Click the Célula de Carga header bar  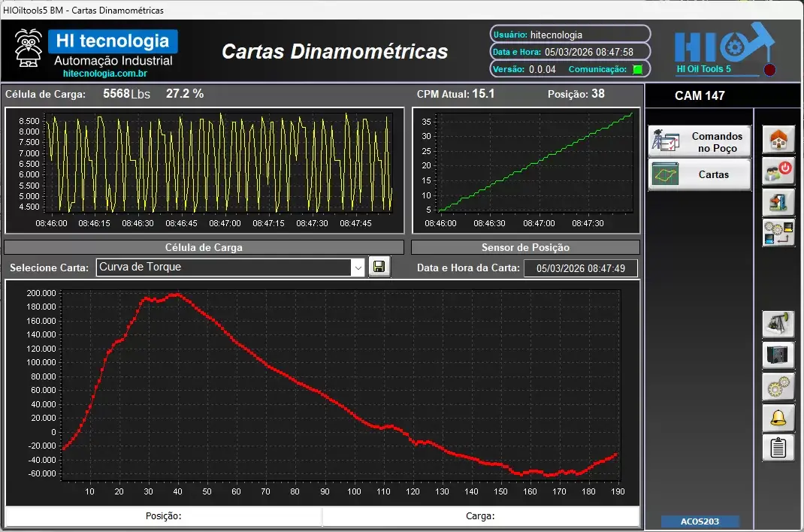pos(204,247)
